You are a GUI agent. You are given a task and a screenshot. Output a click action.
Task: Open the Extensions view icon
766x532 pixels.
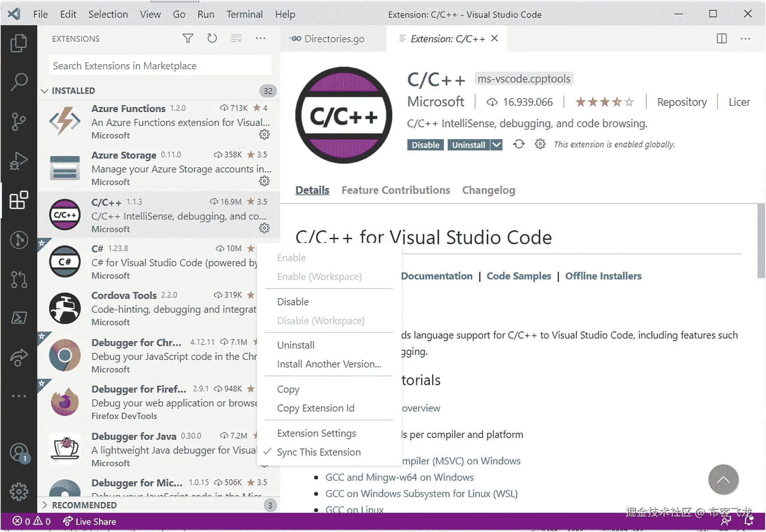coord(19,200)
